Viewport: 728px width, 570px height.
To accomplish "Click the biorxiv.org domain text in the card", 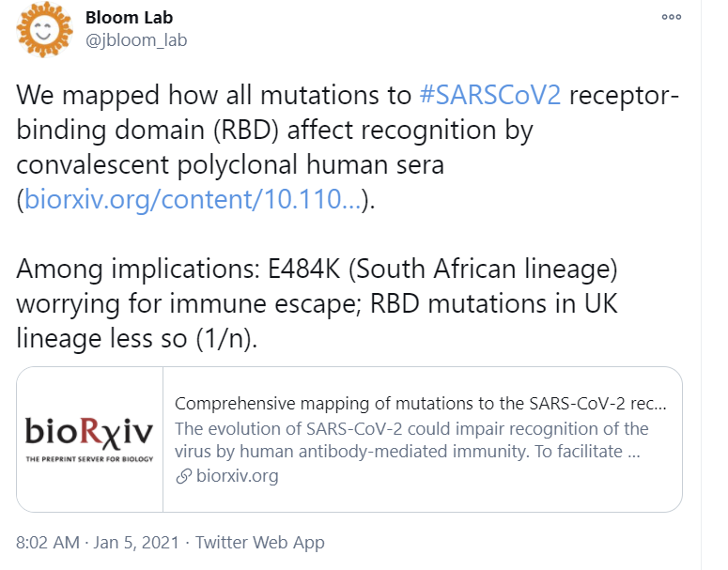I will (237, 475).
